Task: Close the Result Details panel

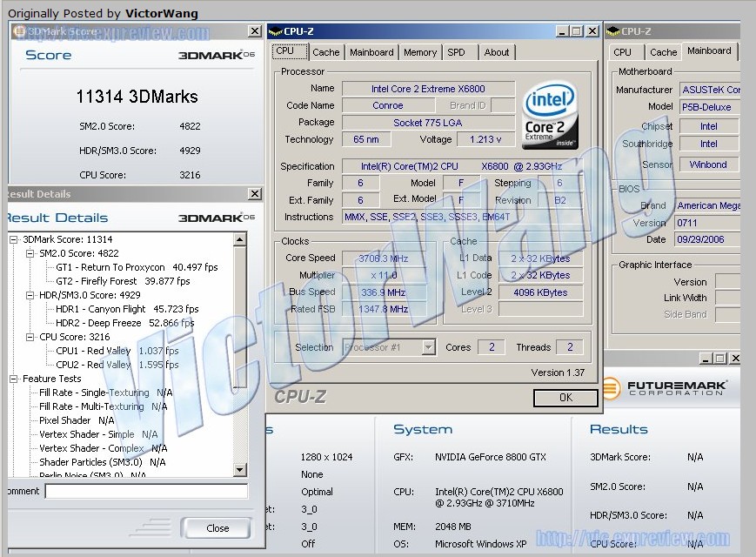Action: (255, 194)
